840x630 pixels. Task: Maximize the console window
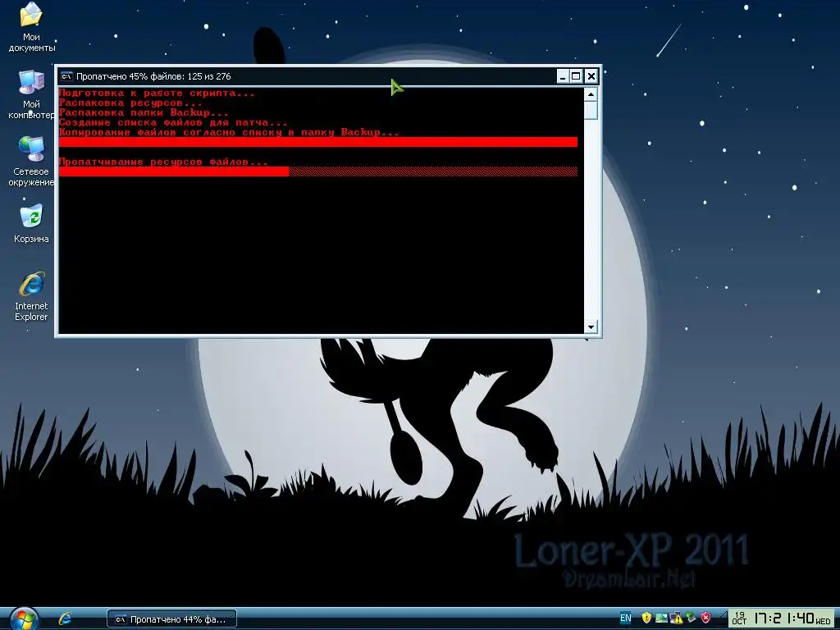pos(576,76)
